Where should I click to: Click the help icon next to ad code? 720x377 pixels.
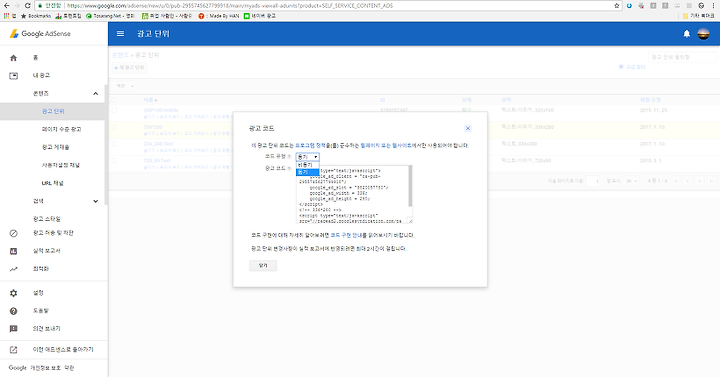click(x=289, y=169)
